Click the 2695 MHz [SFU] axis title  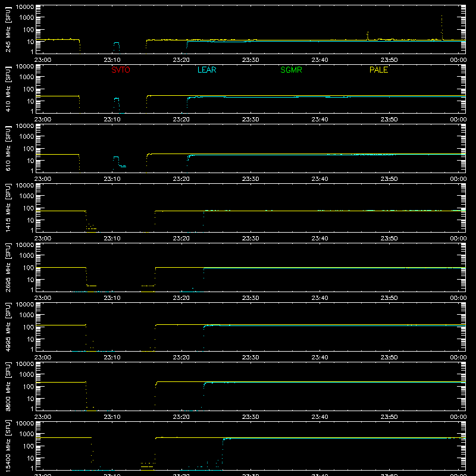[x=8, y=267]
